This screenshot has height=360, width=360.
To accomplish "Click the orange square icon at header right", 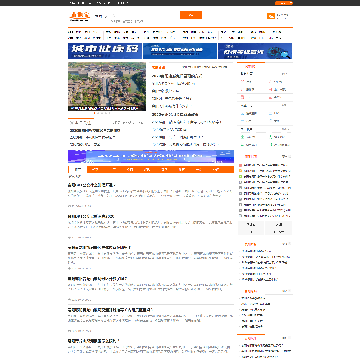I will (271, 16).
